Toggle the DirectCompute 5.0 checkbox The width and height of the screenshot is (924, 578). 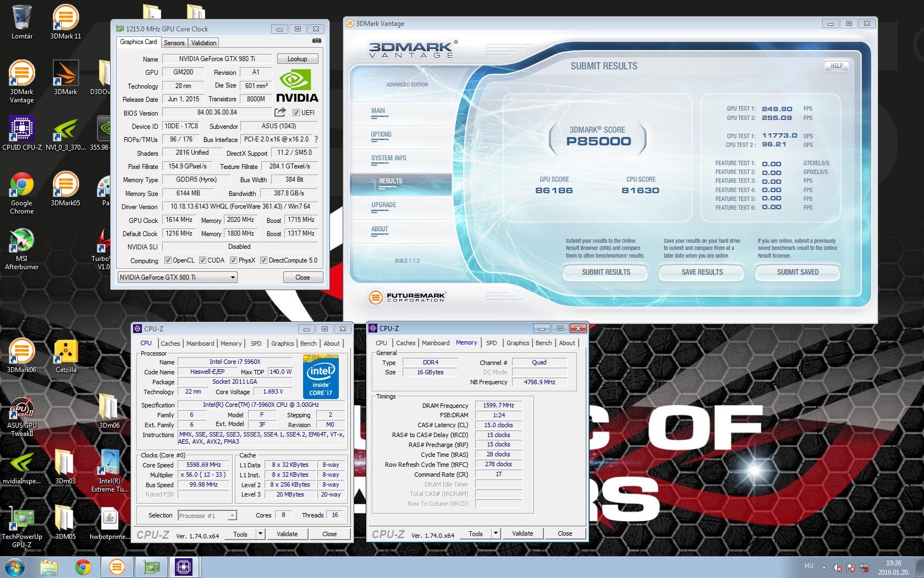[263, 260]
